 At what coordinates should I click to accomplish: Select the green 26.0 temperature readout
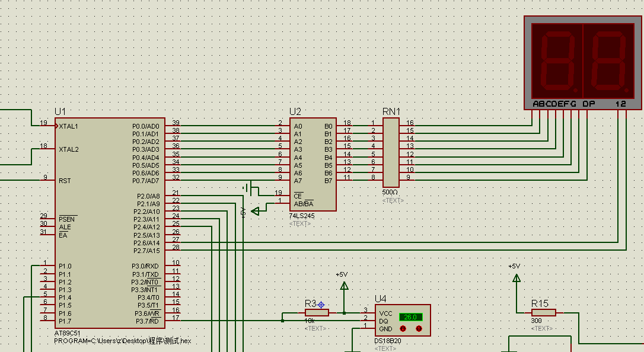click(410, 317)
